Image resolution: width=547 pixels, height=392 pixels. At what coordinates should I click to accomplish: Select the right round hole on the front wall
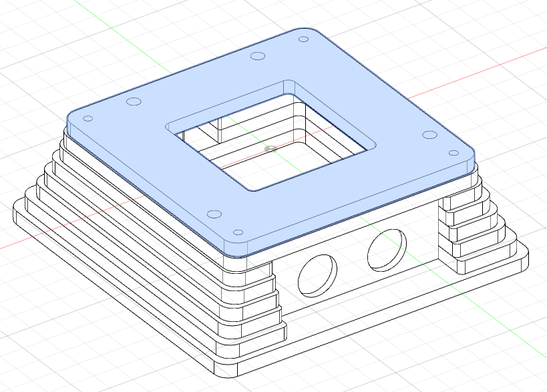click(x=386, y=247)
